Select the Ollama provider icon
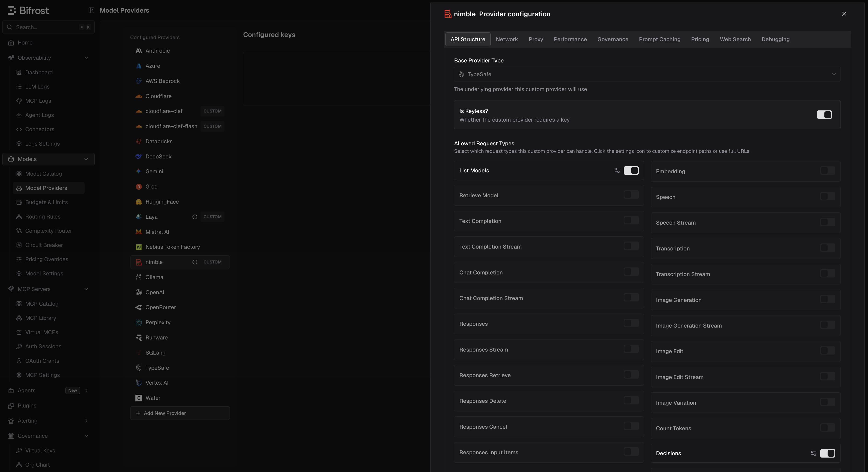 138,277
